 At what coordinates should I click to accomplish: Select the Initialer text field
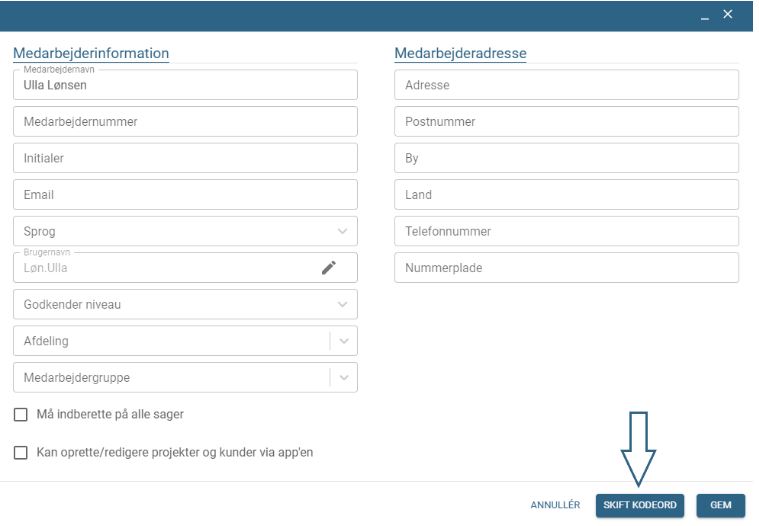pos(185,158)
